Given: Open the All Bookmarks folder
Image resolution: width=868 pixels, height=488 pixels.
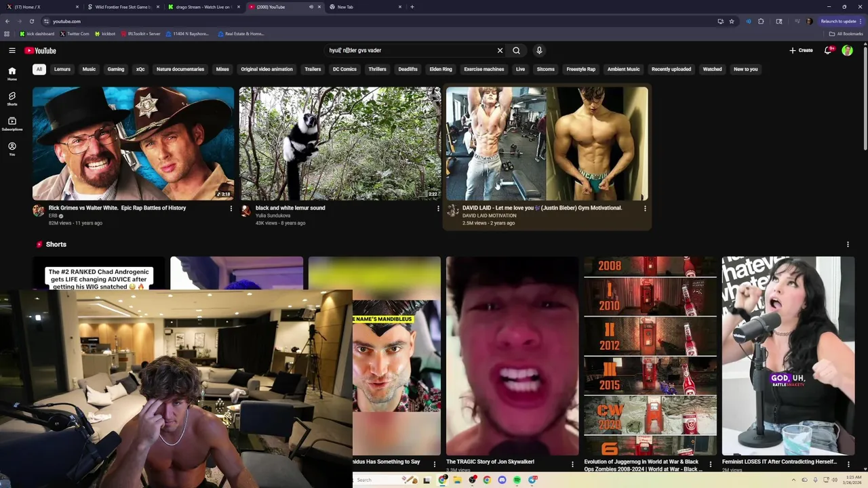Looking at the screenshot, I should click(x=846, y=33).
